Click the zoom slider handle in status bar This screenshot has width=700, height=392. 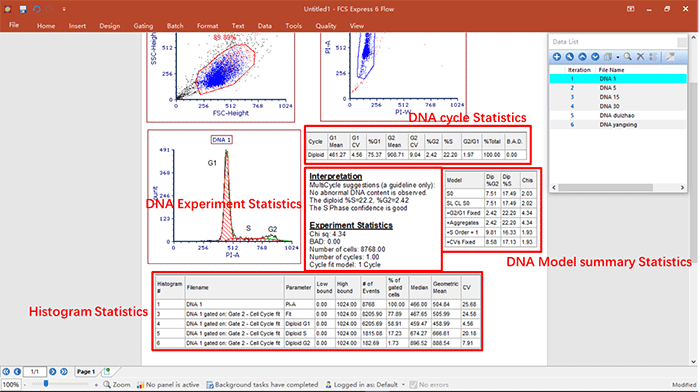pyautogui.click(x=46, y=384)
